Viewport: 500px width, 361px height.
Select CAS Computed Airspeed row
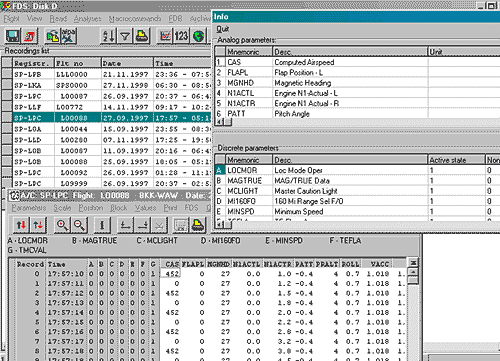click(x=357, y=62)
